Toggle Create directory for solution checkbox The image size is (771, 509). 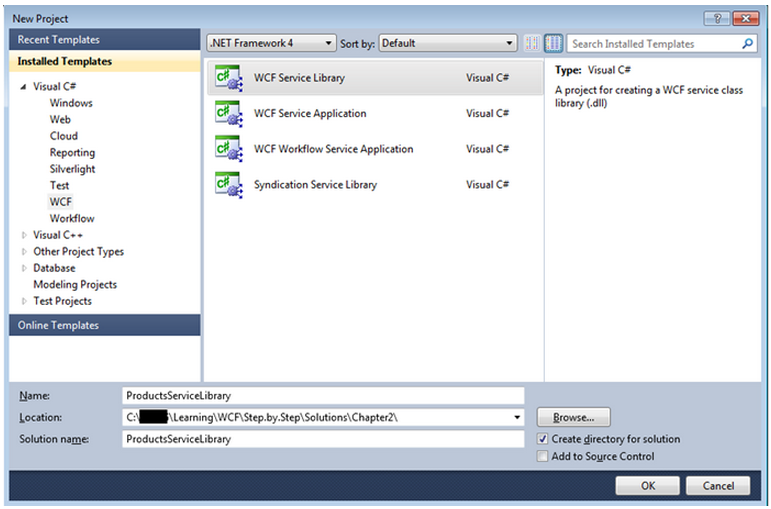tap(542, 439)
